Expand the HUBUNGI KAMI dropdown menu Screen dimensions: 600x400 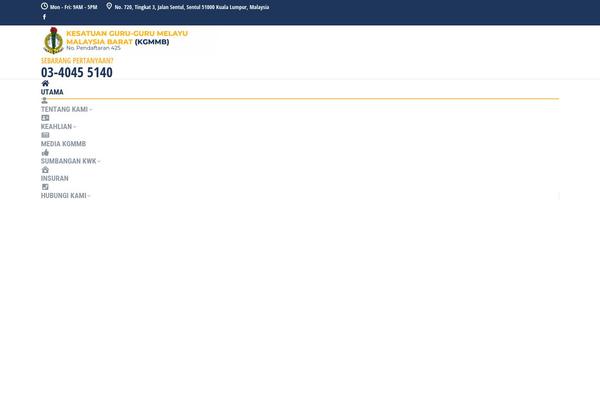click(x=65, y=196)
